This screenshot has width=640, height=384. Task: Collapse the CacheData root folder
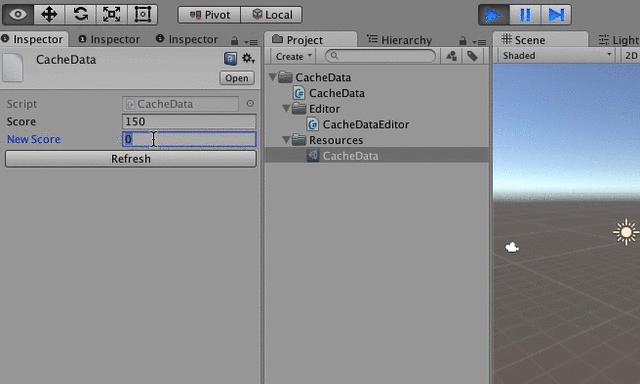tap(272, 77)
